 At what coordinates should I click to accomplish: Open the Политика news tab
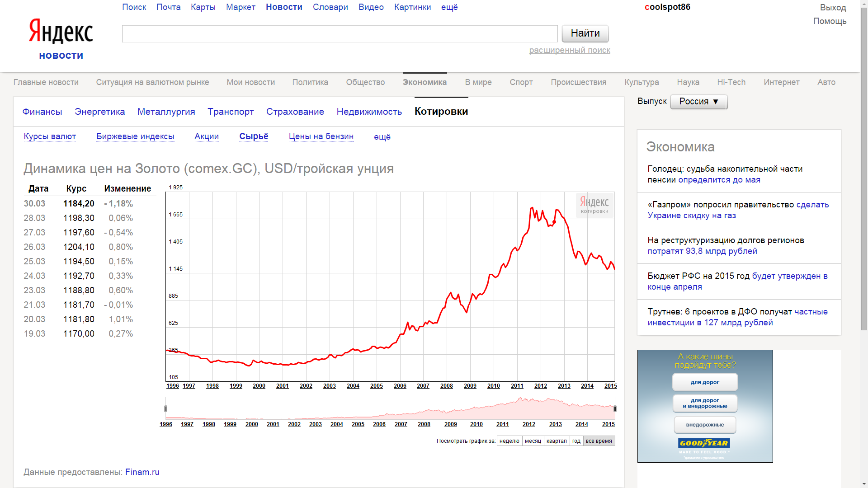(310, 82)
